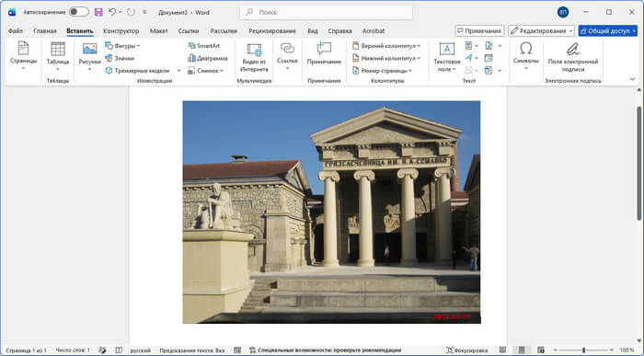Insert a SmartArt graphic

click(x=203, y=46)
